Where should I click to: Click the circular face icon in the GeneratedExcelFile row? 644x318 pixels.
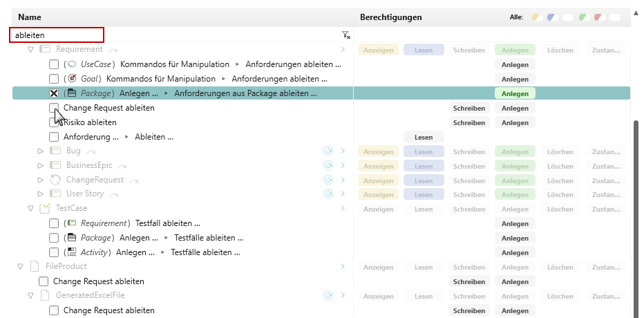pyautogui.click(x=329, y=296)
